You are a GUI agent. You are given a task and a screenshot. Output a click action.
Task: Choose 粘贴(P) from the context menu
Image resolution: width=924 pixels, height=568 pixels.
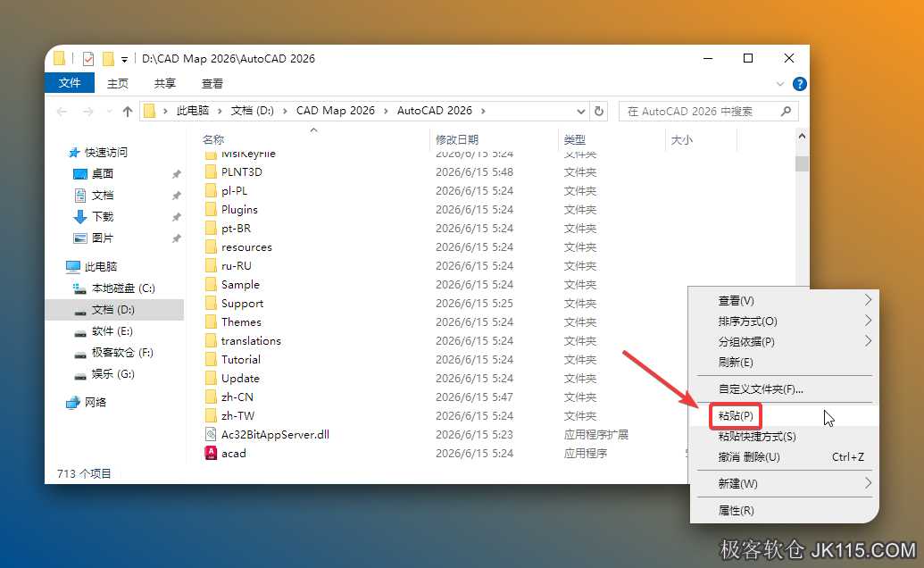pyautogui.click(x=785, y=416)
